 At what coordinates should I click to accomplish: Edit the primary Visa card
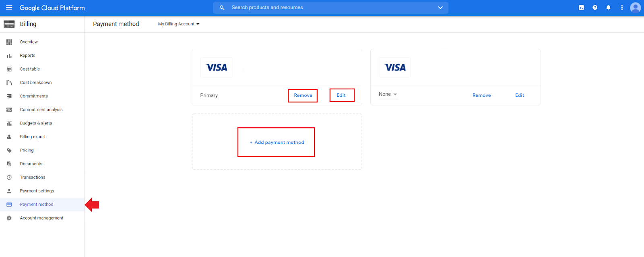point(341,95)
